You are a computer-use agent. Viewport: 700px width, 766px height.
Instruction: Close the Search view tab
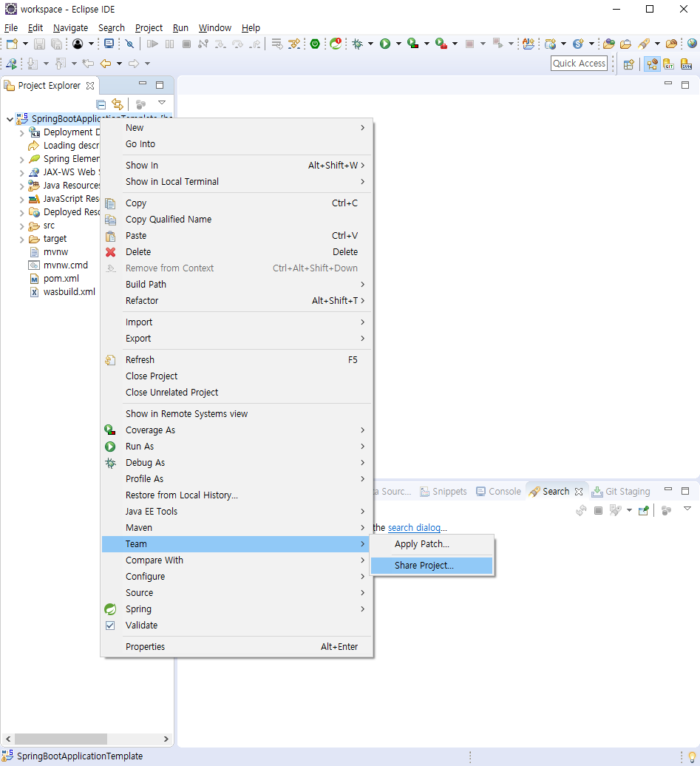579,492
